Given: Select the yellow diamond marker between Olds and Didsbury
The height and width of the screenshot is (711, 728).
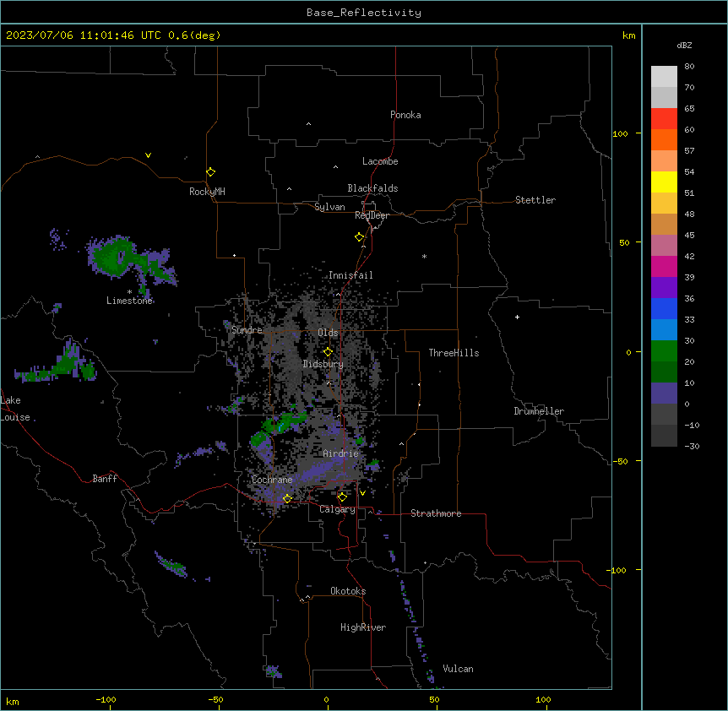Looking at the screenshot, I should (x=328, y=352).
